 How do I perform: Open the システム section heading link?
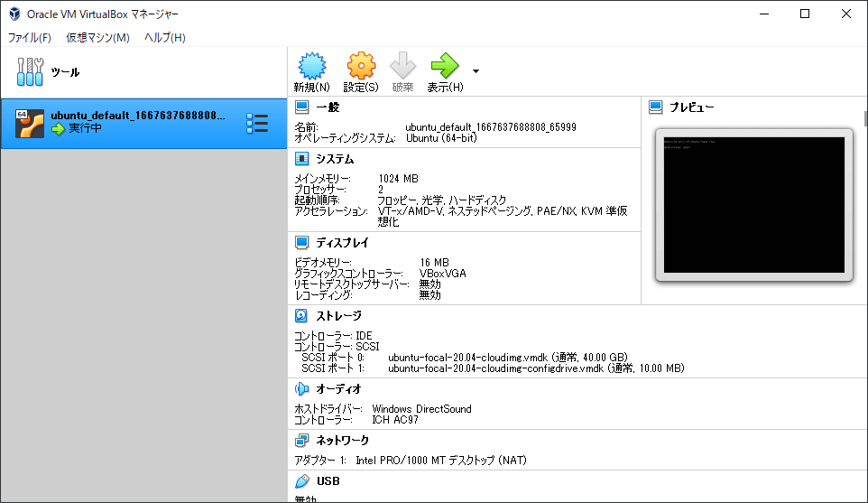click(x=335, y=160)
